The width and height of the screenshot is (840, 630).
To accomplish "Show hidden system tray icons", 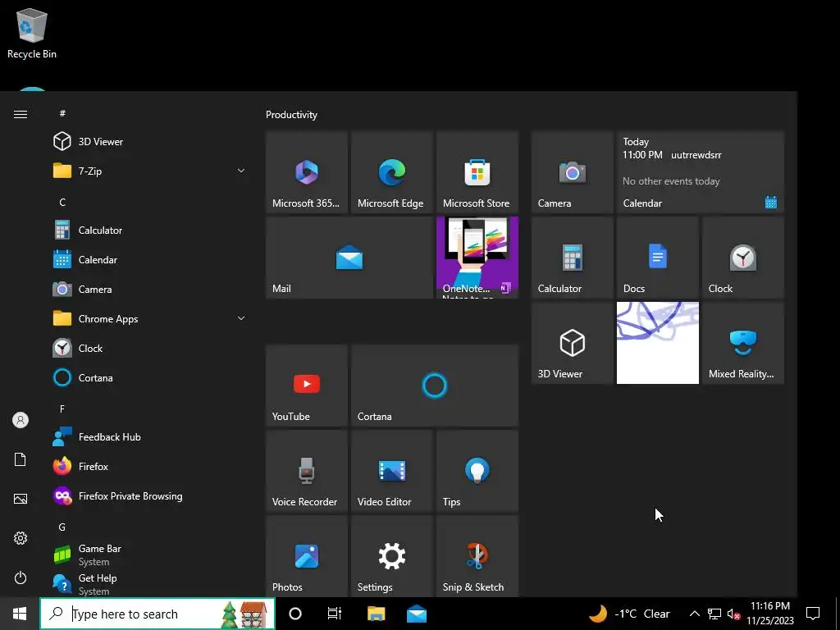I will pos(694,614).
